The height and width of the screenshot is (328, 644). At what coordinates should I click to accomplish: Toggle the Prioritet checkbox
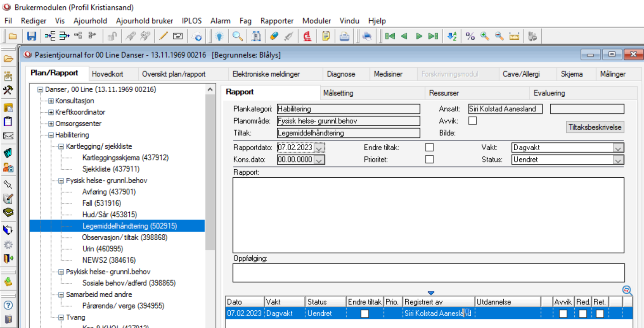(429, 160)
